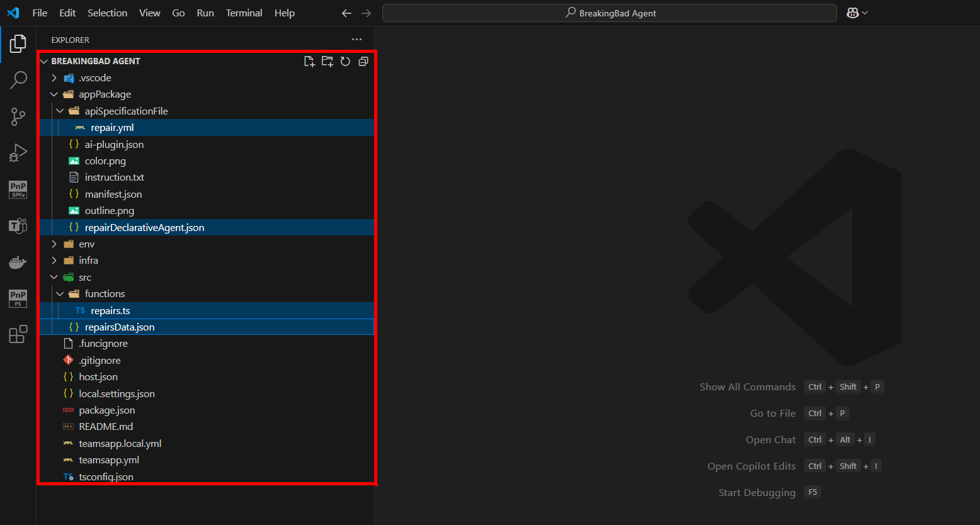The height and width of the screenshot is (525, 980).
Task: Open the repair.yml file
Action: tap(207, 128)
